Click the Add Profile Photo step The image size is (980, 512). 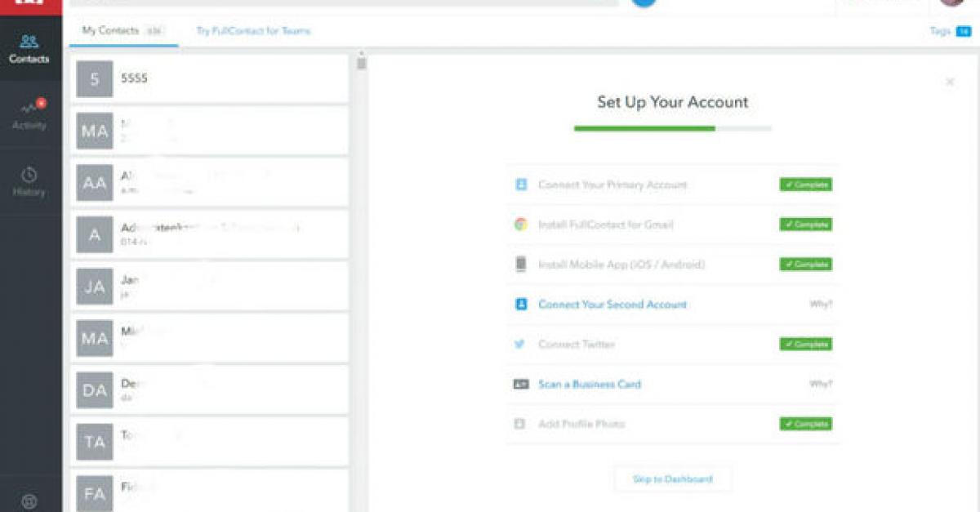click(x=581, y=425)
